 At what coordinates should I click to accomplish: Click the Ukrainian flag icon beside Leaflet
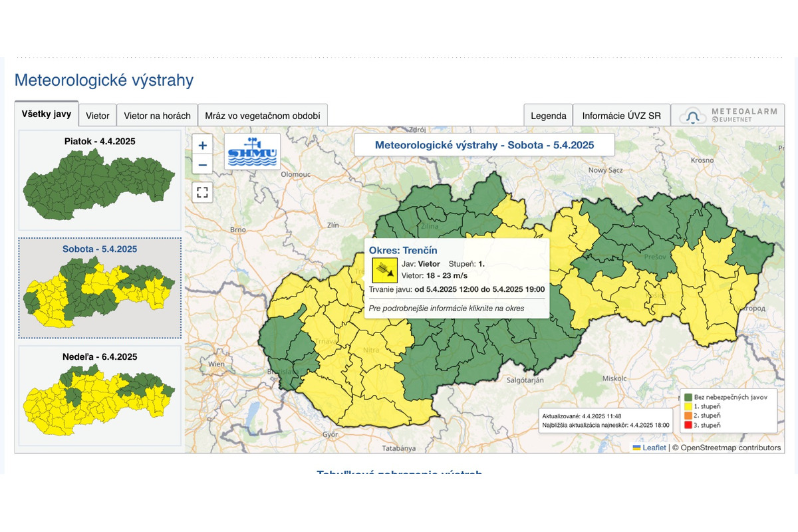tap(636, 448)
